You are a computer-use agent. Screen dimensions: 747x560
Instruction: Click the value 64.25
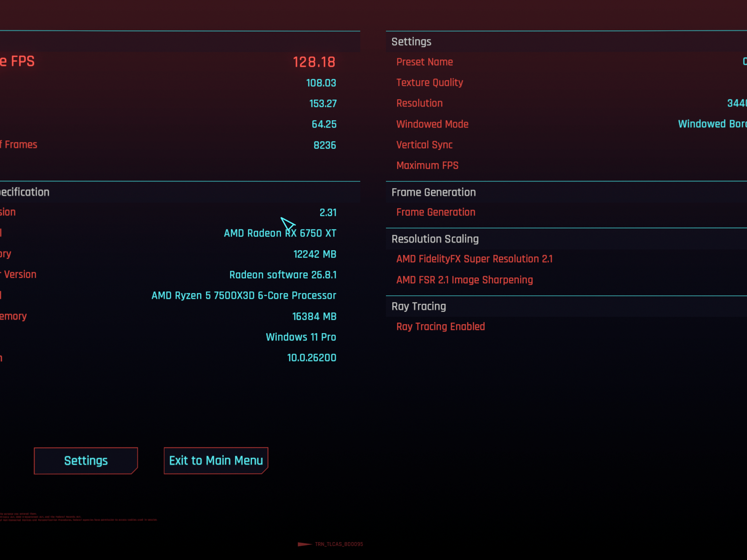coord(324,124)
